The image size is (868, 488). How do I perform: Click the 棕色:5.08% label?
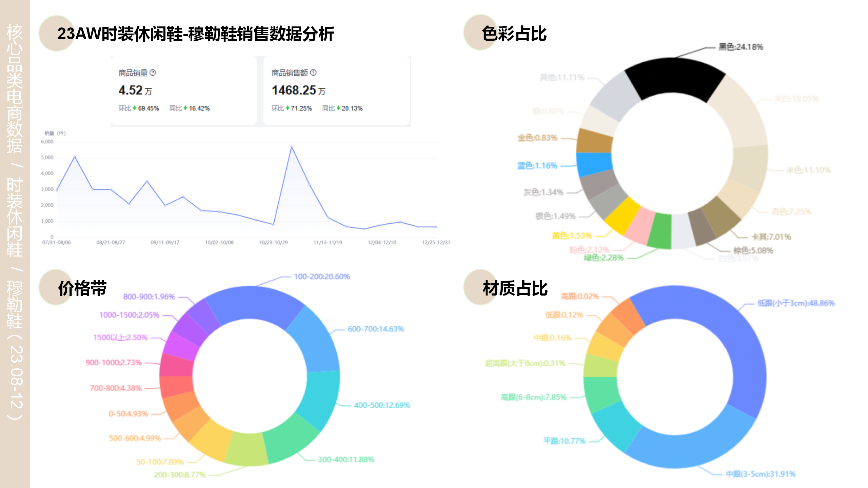753,250
